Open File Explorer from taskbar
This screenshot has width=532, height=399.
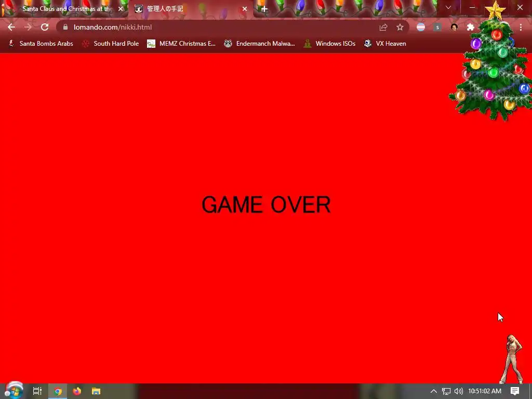[96, 391]
